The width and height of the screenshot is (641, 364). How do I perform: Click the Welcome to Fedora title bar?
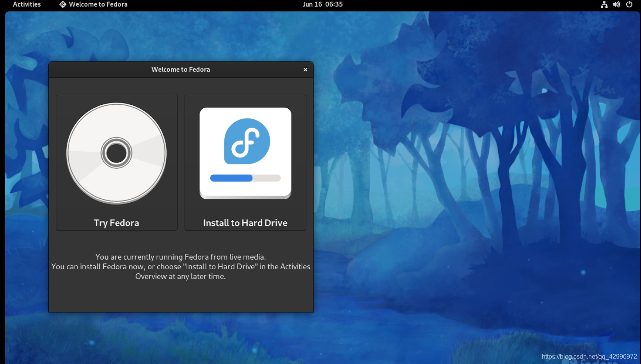(181, 69)
